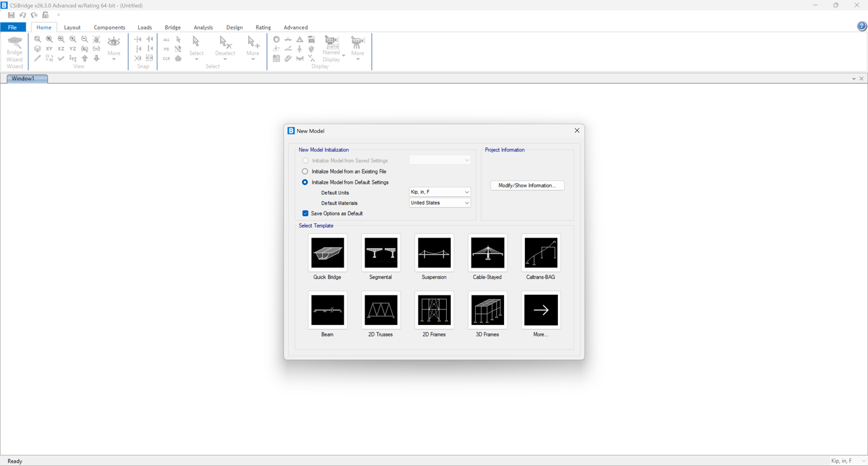Open the help question mark icon
Image resolution: width=868 pixels, height=466 pixels.
point(862,27)
